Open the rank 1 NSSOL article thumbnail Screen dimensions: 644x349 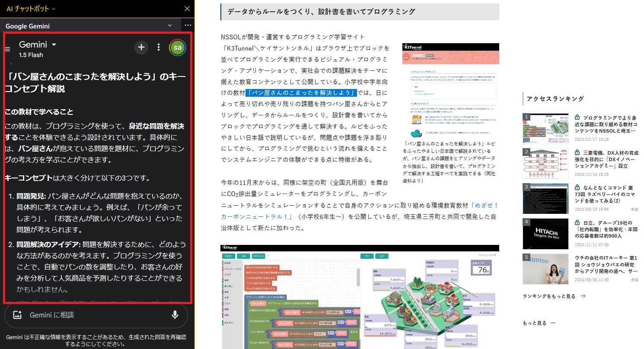pos(545,129)
